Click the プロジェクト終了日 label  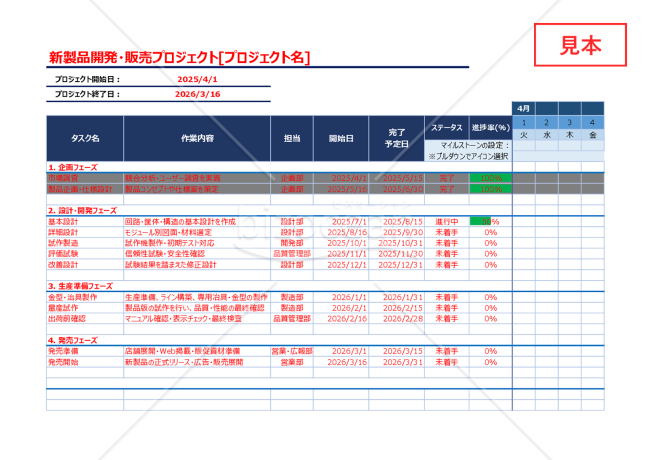tap(87, 94)
